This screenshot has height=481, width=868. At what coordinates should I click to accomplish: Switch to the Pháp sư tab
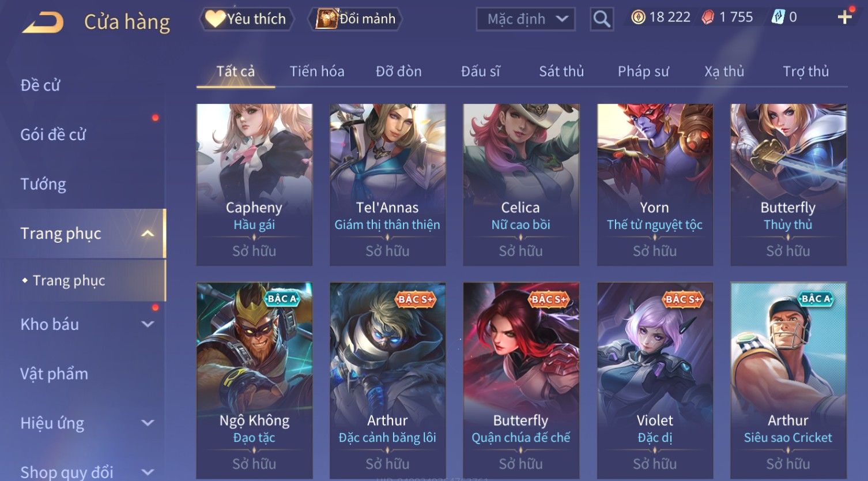(643, 71)
